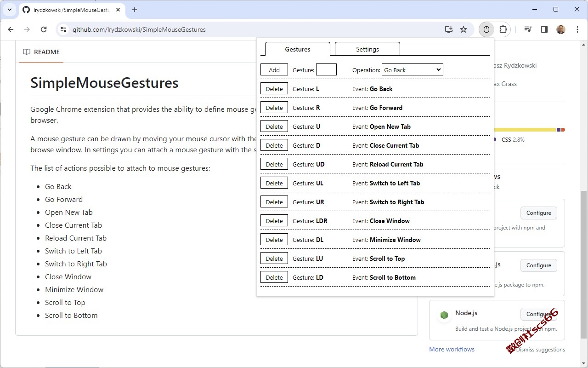588x368 pixels.
Task: Click the Gesture input field
Action: tap(326, 70)
